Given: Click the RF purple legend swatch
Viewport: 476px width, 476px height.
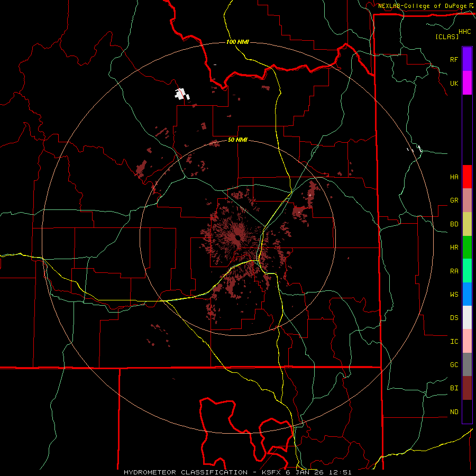Looking at the screenshot, I should click(x=467, y=59).
